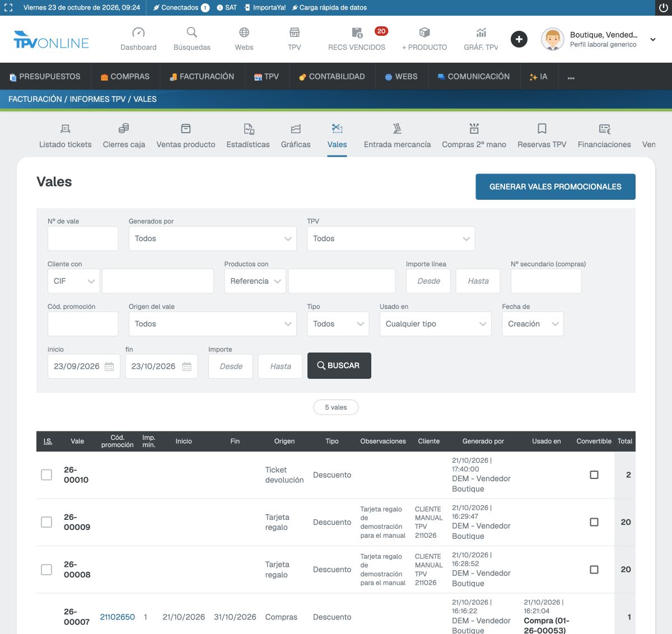Viewport: 672px width, 634px height.
Task: Check the row checkbox for vale 26-00010
Action: coord(46,475)
